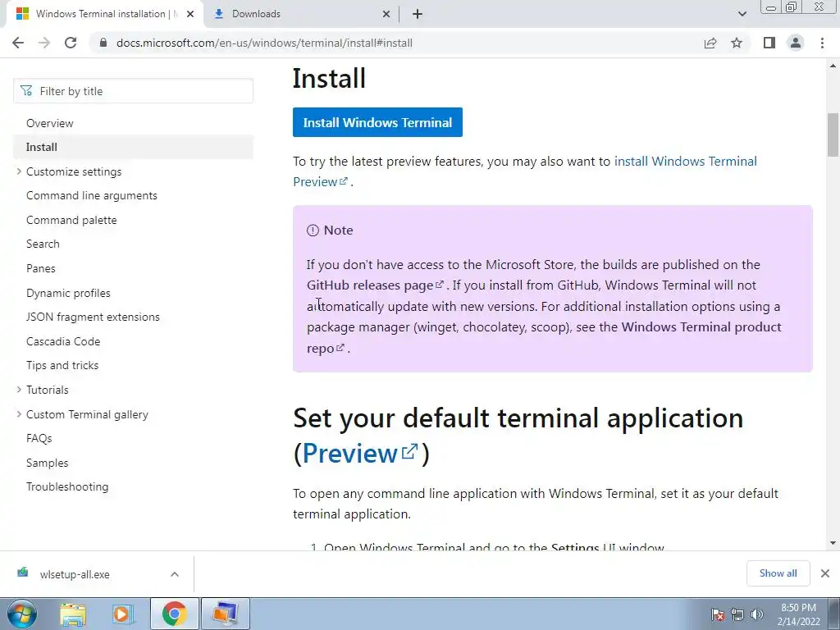The width and height of the screenshot is (840, 630).
Task: Open Windows Explorer from the taskbar
Action: pos(73,614)
